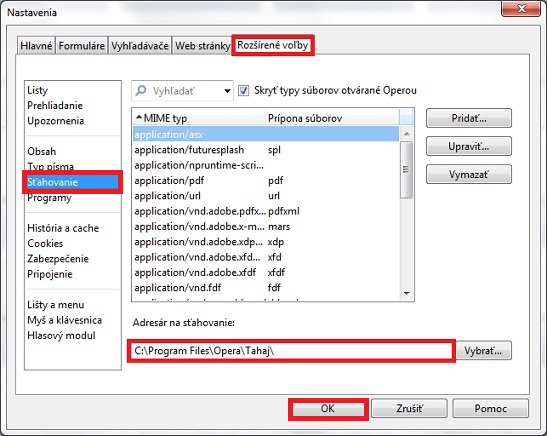This screenshot has height=436, width=547.
Task: Click scrollbar down arrow in MIME list
Action: [406, 293]
